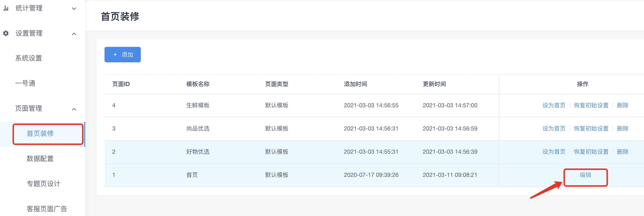
Task: Click template name 尚品优选
Action: tap(198, 129)
